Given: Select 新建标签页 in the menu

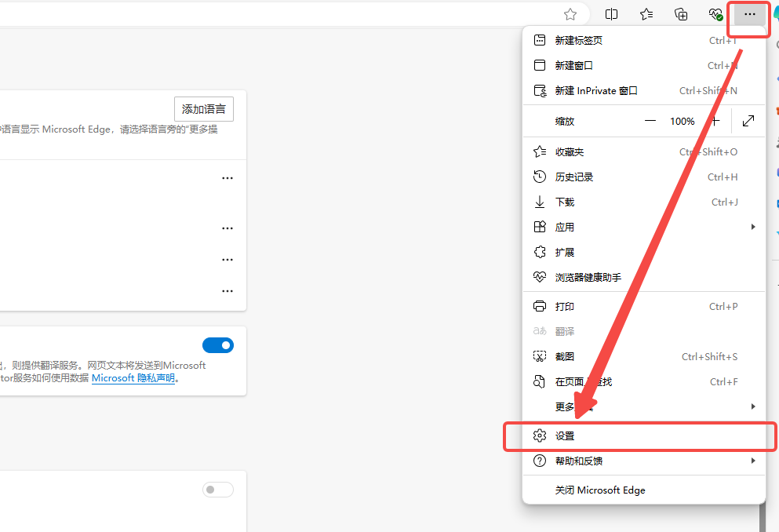Looking at the screenshot, I should coord(644,40).
